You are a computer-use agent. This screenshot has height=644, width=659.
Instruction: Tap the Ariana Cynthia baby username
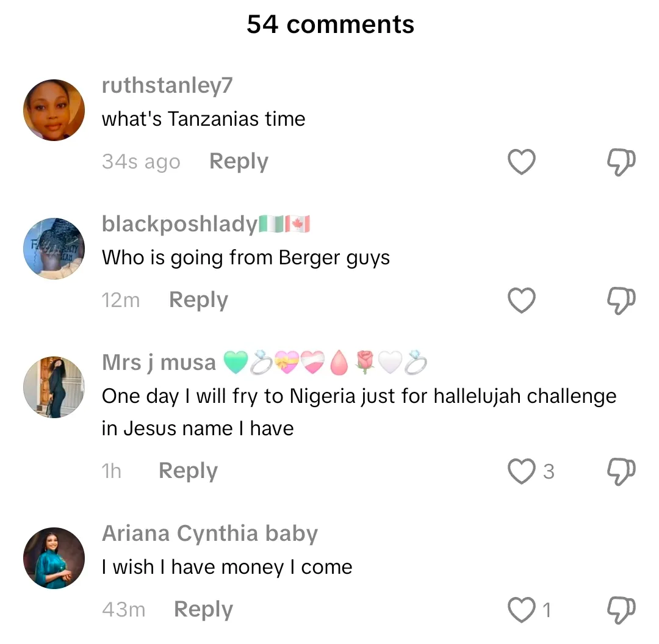point(210,534)
